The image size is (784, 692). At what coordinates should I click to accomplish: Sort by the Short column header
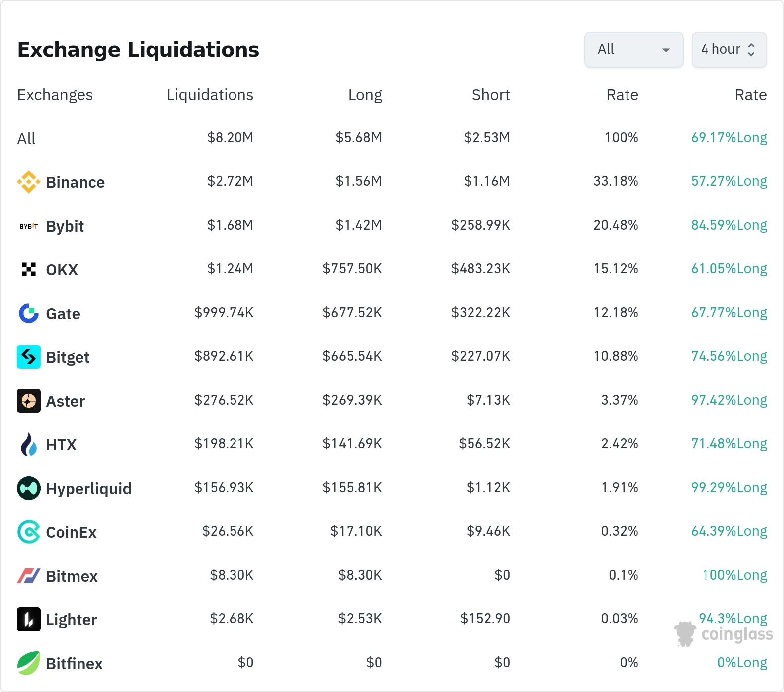tap(490, 95)
